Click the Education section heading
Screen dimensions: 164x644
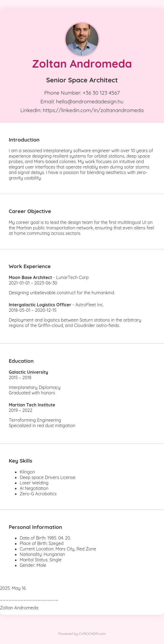click(21, 361)
